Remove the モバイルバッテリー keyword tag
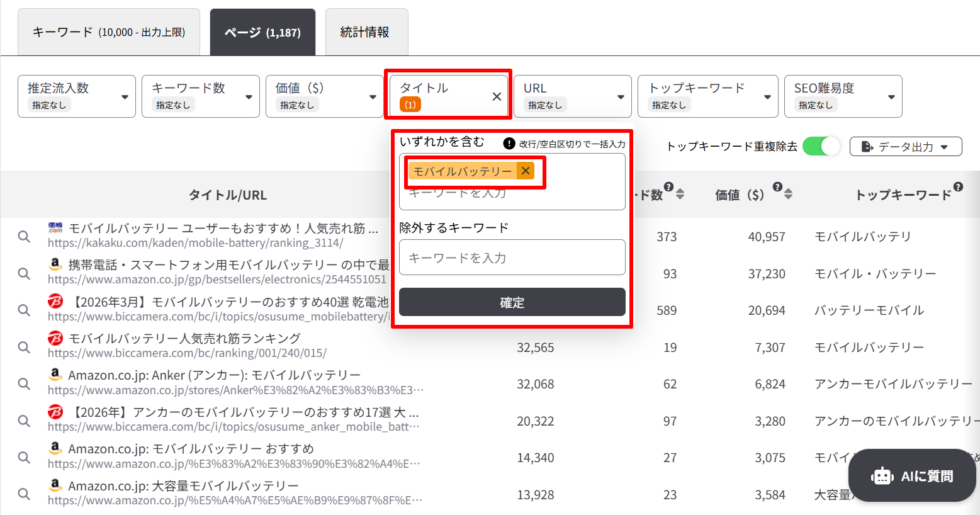This screenshot has width=980, height=515. [526, 171]
